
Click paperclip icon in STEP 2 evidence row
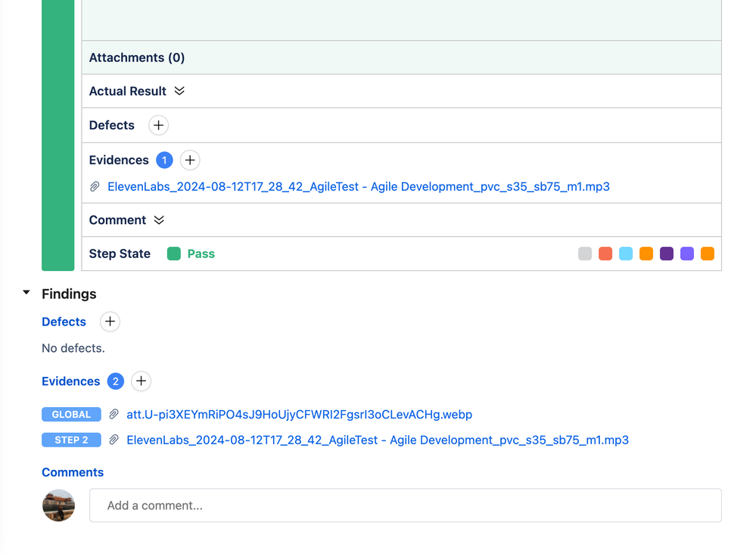point(114,440)
